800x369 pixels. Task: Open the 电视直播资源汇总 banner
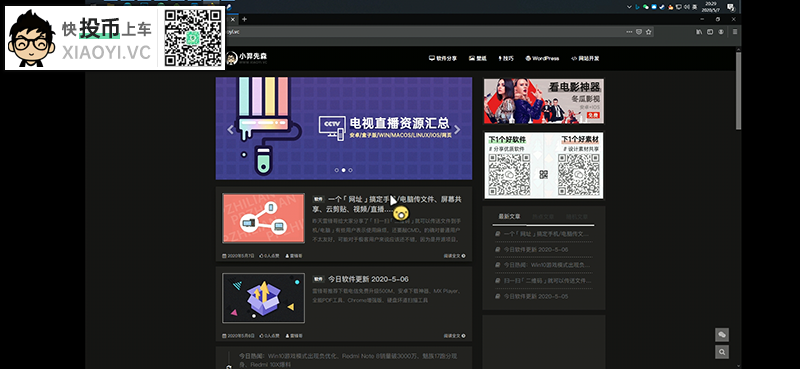click(343, 128)
